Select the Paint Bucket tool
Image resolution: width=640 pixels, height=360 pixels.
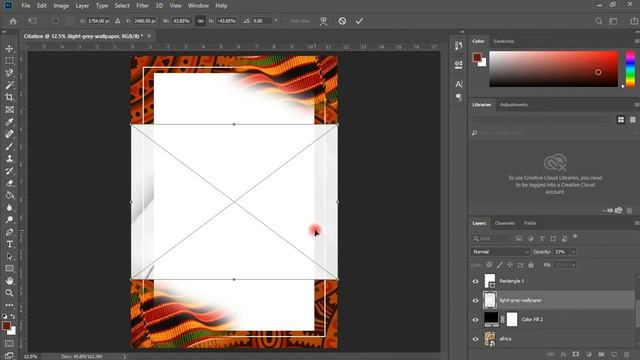point(9,196)
